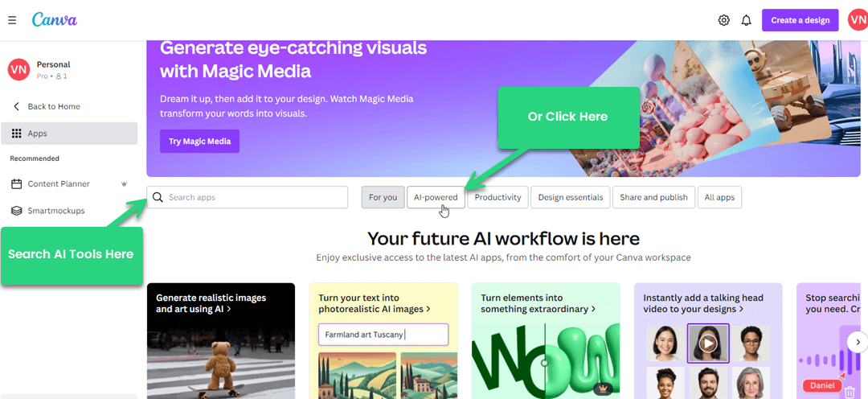Click the magnifier icon in search box
868x399 pixels.
pyautogui.click(x=158, y=197)
